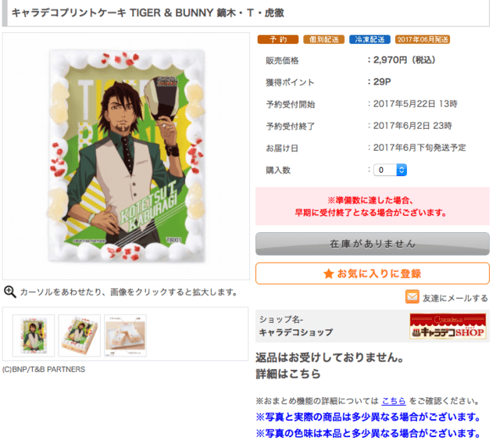Screen dimensions: 500x448
Task: Click 詳細はこちら return policy text
Action: pos(288,374)
